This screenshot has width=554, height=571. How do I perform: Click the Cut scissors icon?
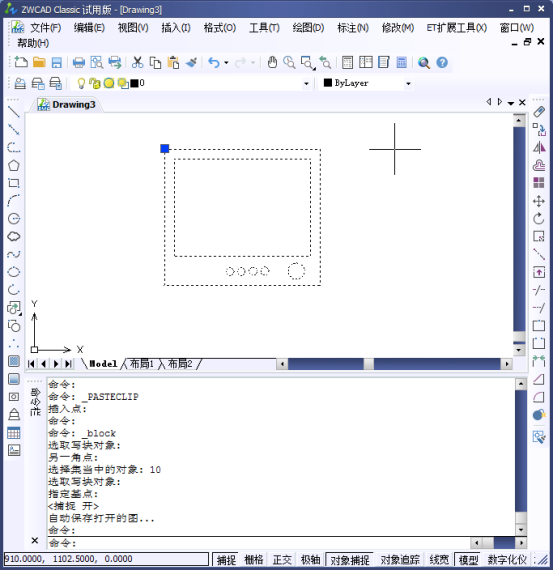pos(137,62)
